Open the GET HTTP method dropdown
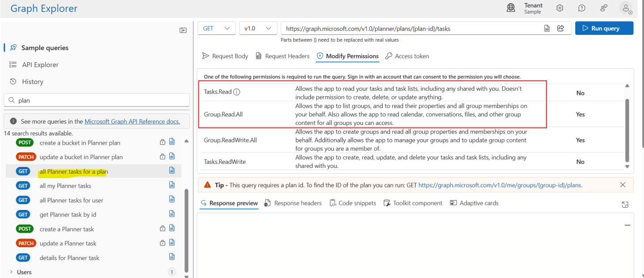 pos(217,28)
